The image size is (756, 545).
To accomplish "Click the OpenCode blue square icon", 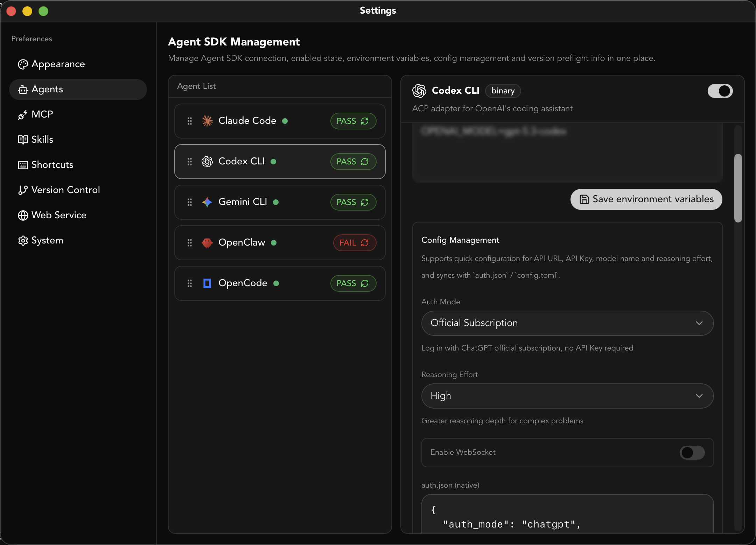I will 207,283.
